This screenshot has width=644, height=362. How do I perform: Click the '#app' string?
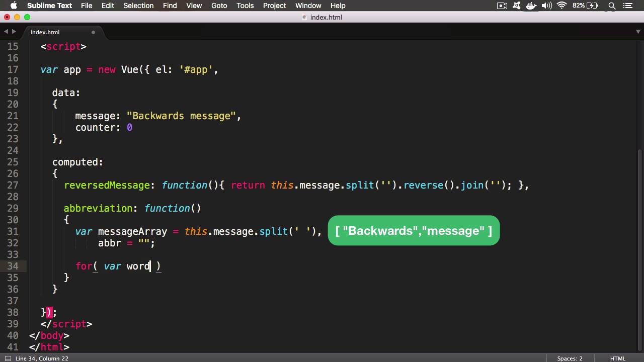[x=196, y=69]
